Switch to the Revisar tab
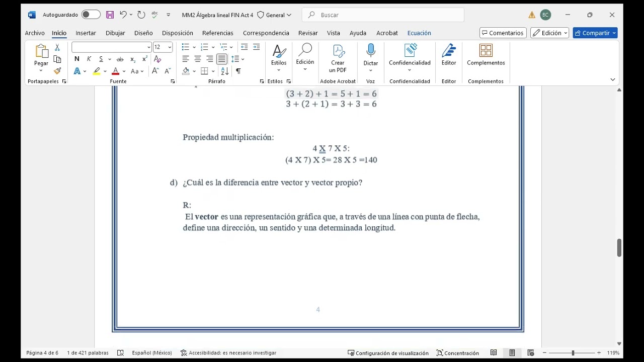Screen dimensions: 644x362 (x=308, y=33)
